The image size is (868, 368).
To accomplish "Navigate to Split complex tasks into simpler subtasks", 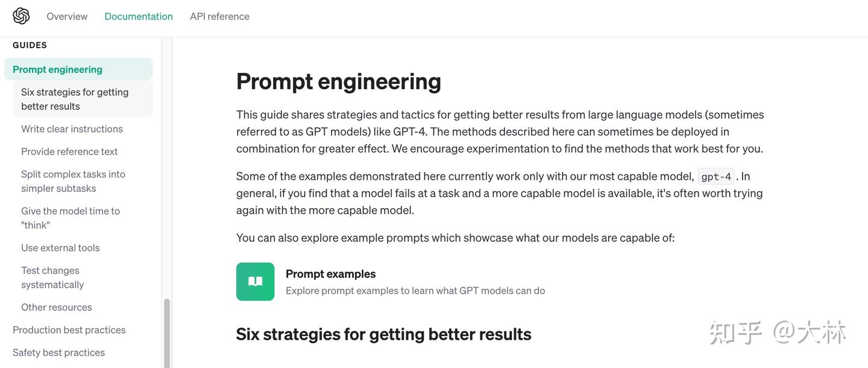I will pos(73,181).
